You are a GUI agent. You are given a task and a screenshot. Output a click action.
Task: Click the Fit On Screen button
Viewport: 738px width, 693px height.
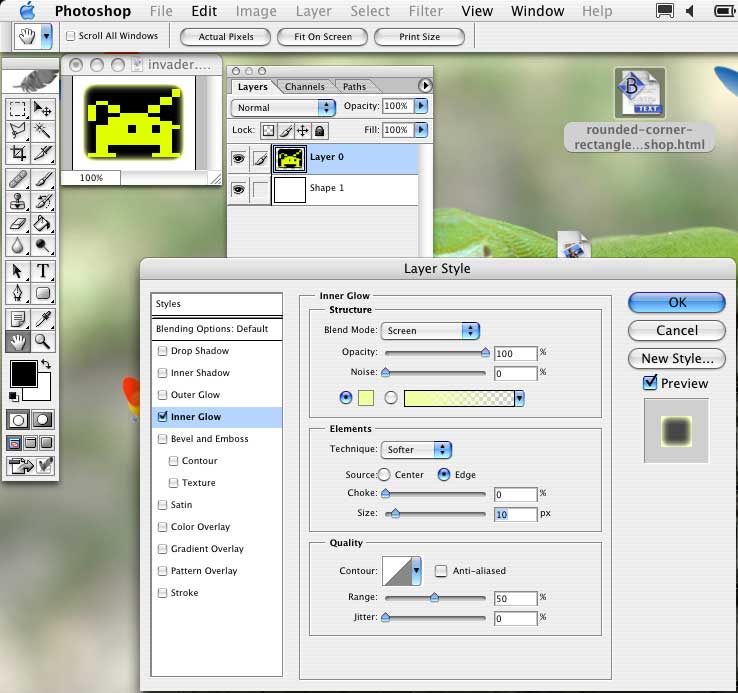(x=322, y=37)
